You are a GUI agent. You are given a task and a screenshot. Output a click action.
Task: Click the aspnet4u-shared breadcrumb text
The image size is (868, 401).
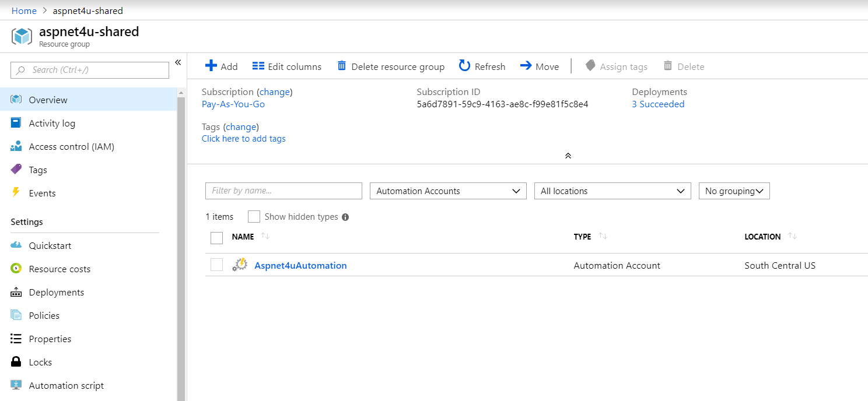coord(87,11)
